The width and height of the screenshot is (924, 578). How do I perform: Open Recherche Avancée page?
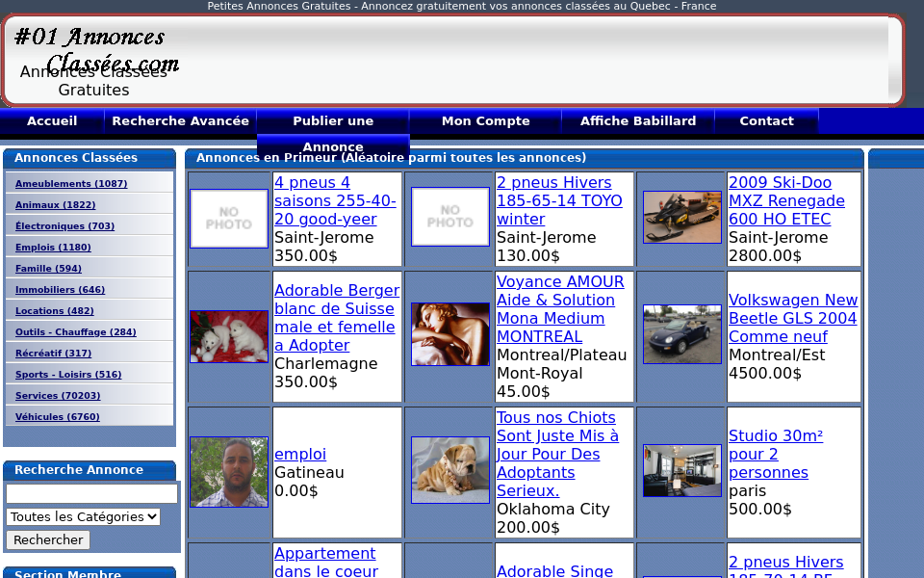point(180,121)
